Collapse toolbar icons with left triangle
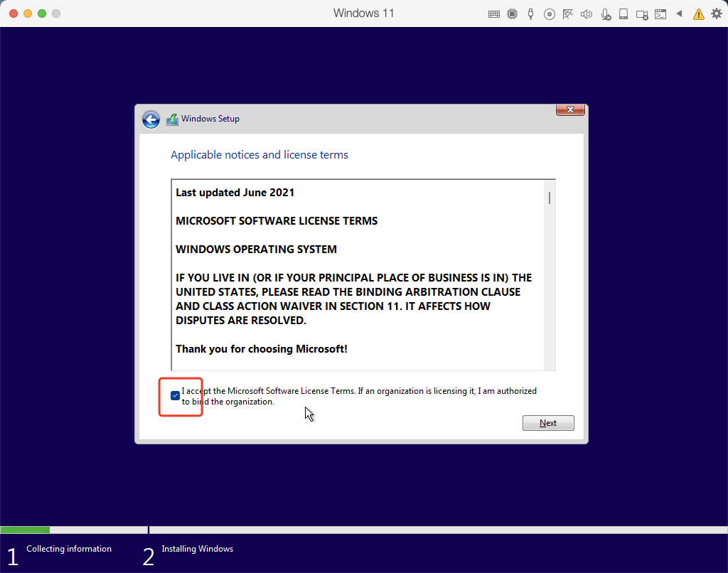728x573 pixels. tap(679, 14)
